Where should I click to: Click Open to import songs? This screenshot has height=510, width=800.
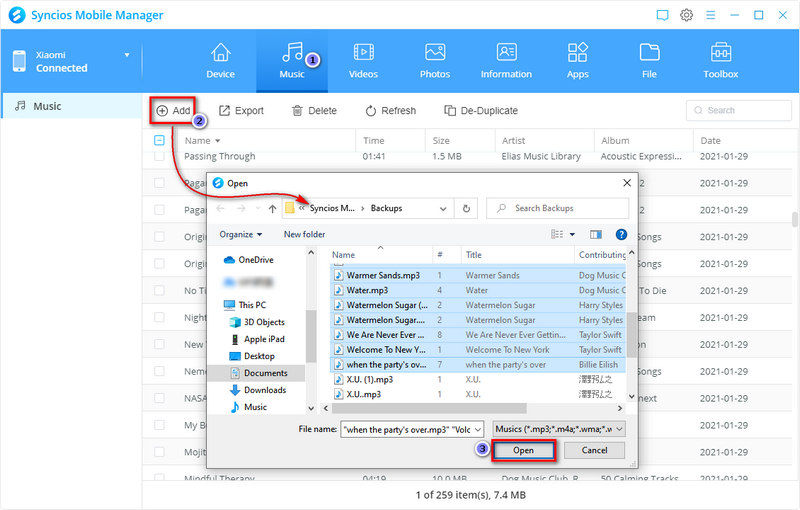click(523, 450)
